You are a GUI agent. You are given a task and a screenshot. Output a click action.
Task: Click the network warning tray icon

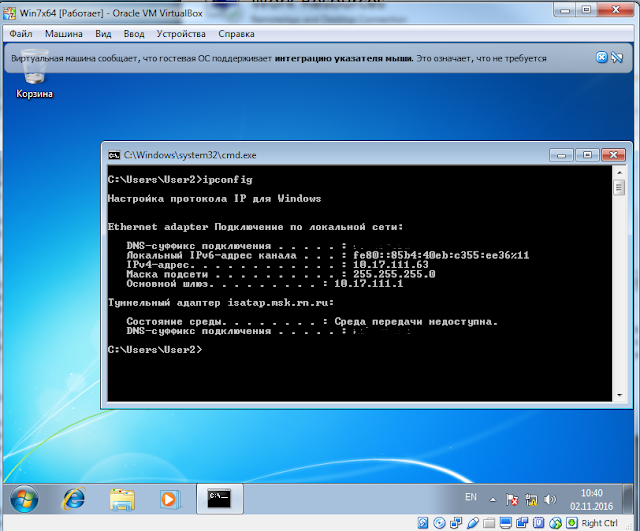click(531, 499)
